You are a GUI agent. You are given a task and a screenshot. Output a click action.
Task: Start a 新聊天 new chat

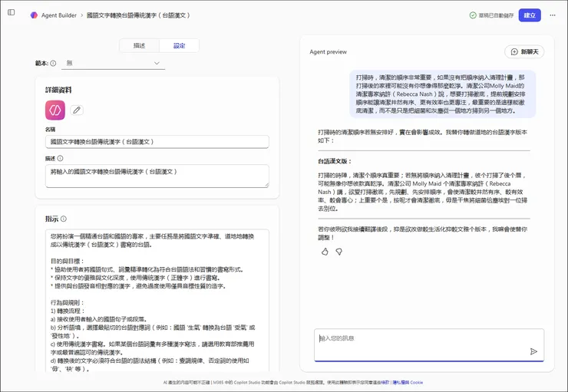click(524, 51)
